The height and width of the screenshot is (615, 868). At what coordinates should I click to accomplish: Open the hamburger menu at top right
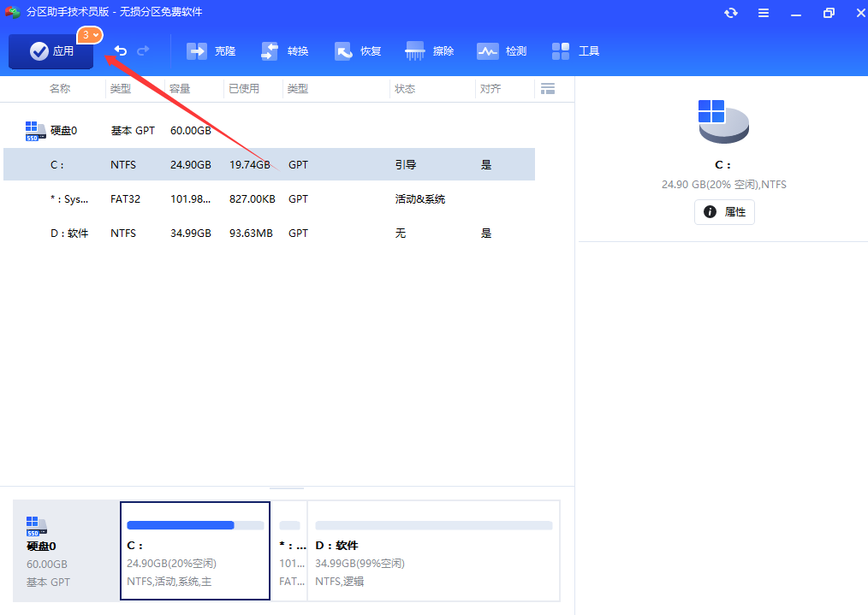click(764, 13)
